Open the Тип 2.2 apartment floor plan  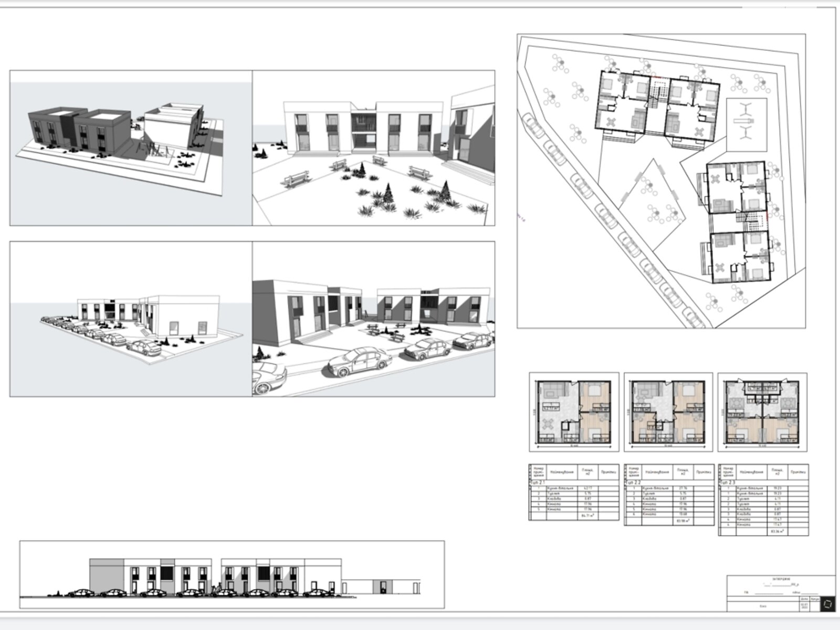(x=668, y=412)
